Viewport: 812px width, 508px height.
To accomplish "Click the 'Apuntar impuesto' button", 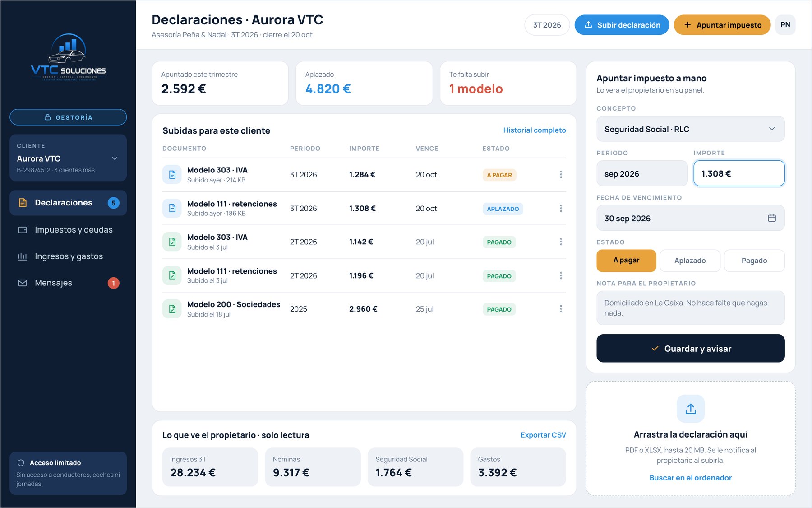I will [x=722, y=25].
